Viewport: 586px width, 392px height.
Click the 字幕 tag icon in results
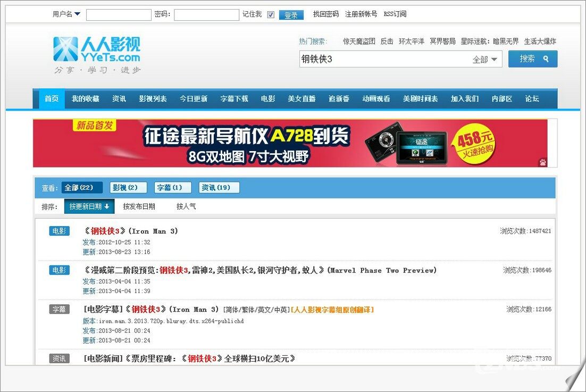(59, 309)
